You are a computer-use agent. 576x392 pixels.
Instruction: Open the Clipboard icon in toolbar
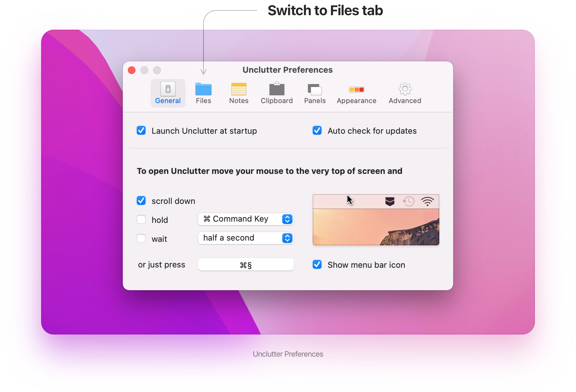pyautogui.click(x=277, y=89)
